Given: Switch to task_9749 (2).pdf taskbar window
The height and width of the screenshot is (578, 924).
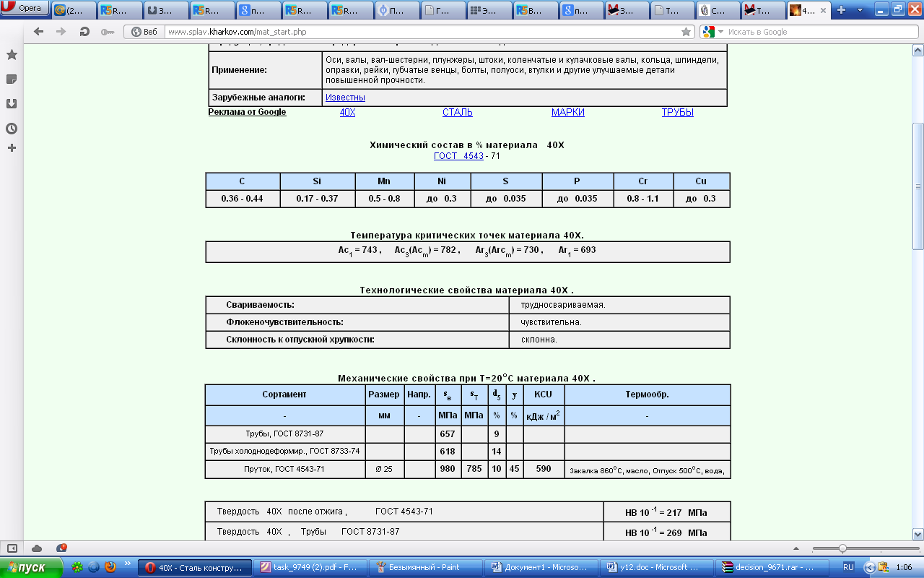Looking at the screenshot, I should coord(311,568).
